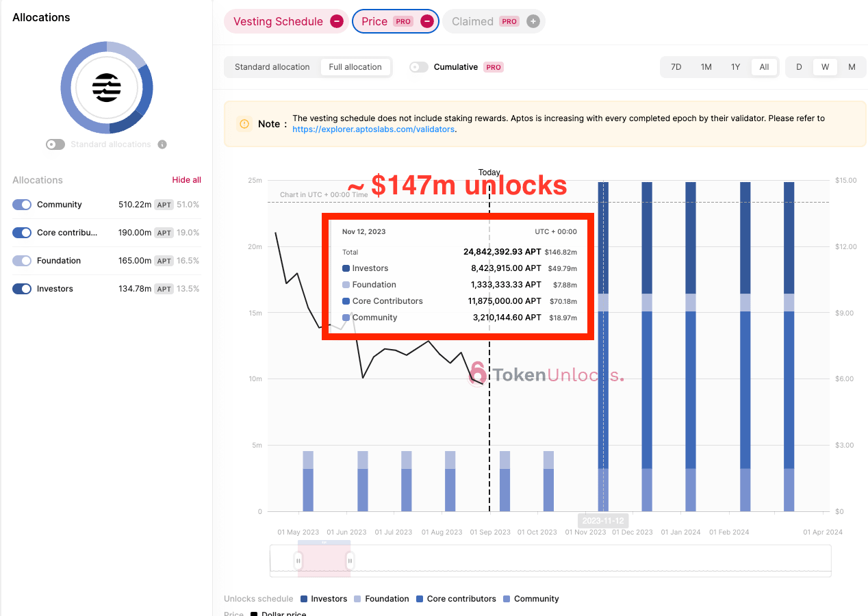Toggle the Standard allocations switch under the donut
The width and height of the screenshot is (868, 616).
55,144
